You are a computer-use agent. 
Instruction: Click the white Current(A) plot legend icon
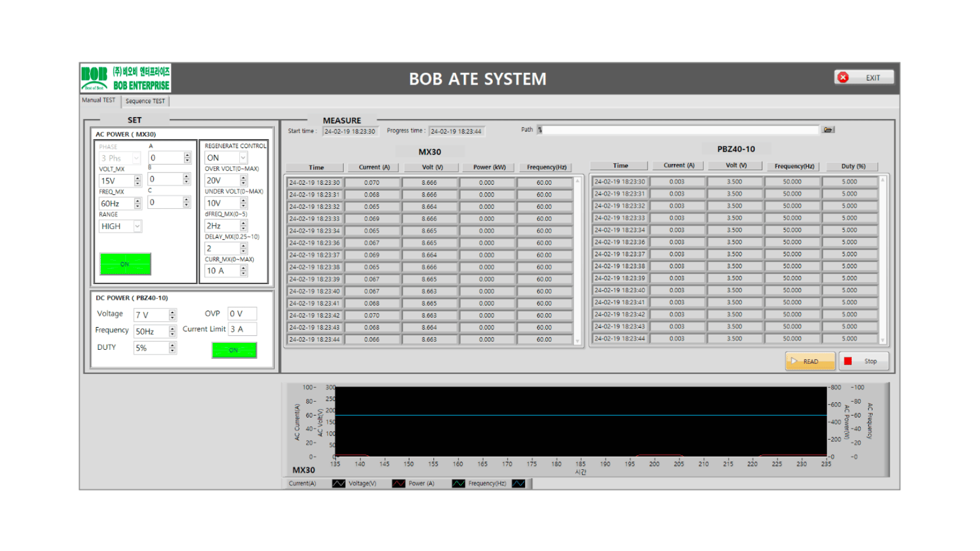pyautogui.click(x=338, y=483)
